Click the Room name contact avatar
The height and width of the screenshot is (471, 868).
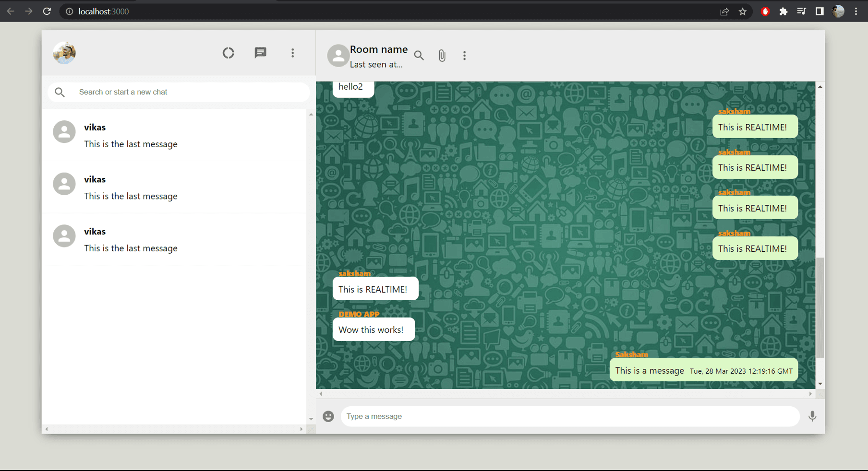tap(338, 56)
